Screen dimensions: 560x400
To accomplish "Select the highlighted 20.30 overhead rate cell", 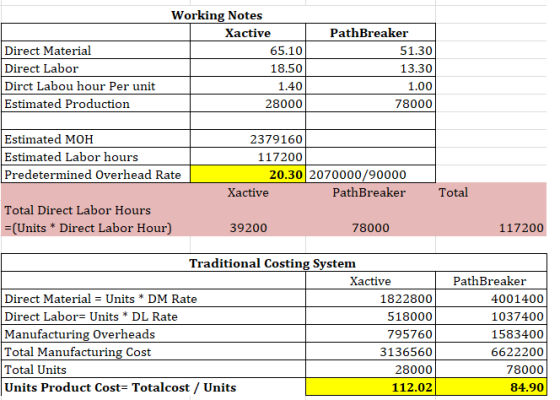I will (x=248, y=174).
